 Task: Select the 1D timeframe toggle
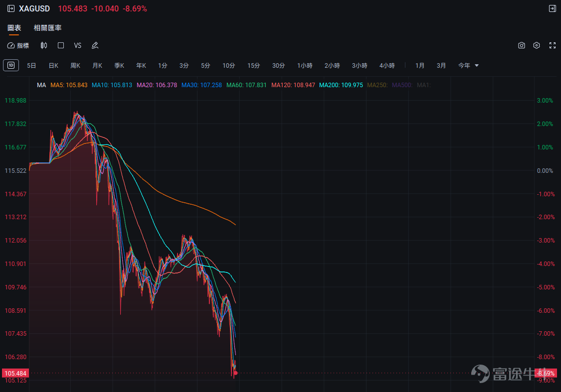click(11, 65)
